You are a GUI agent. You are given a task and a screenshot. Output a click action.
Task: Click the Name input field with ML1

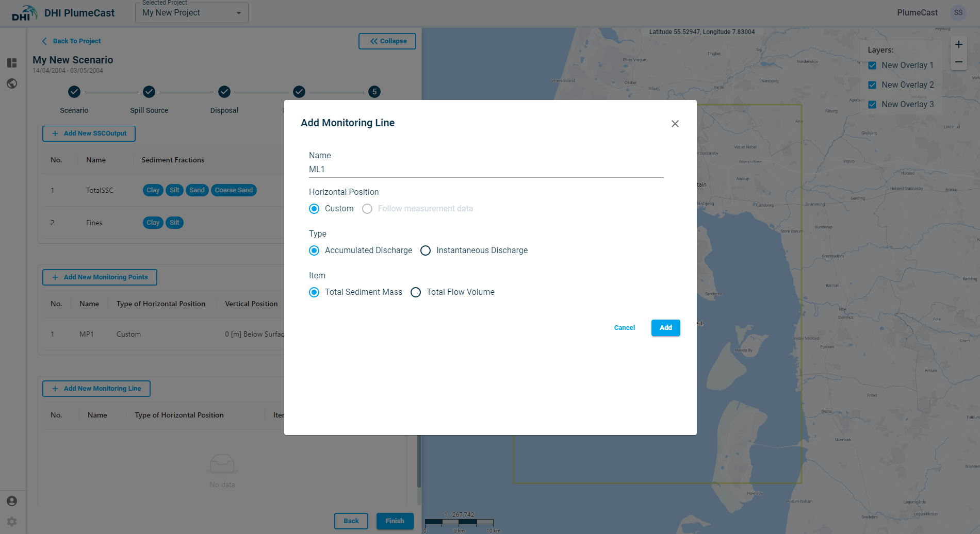pos(485,169)
